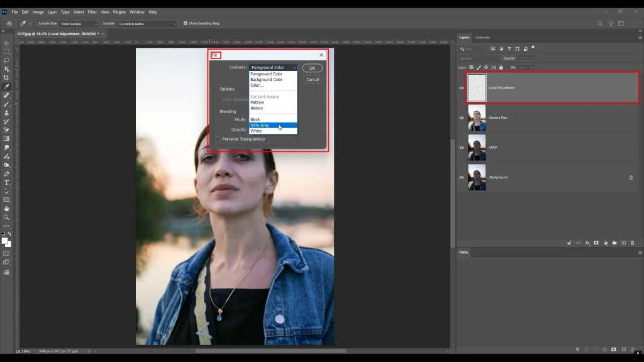This screenshot has width=644, height=362.
Task: Open Paths panel flyout menu
Action: pos(640,253)
